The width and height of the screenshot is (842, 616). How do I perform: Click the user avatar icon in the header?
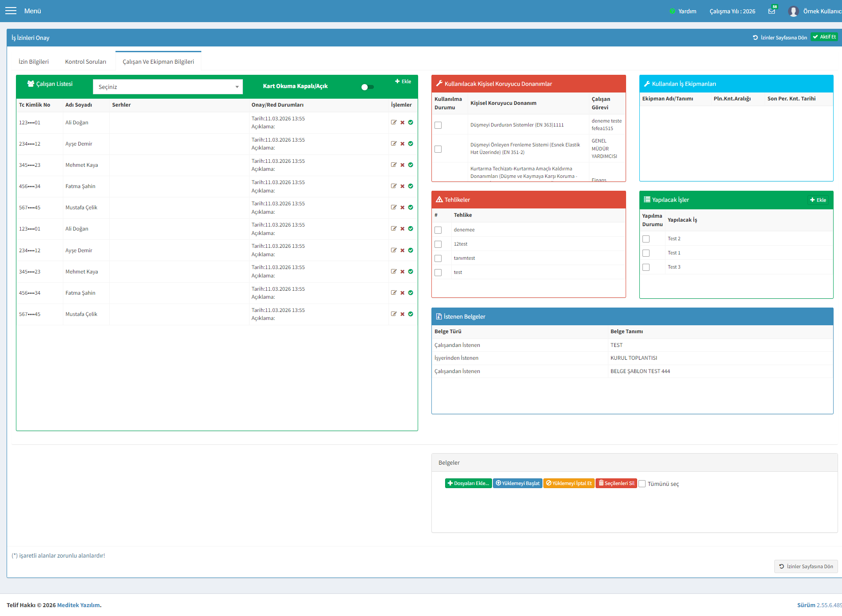coord(793,11)
